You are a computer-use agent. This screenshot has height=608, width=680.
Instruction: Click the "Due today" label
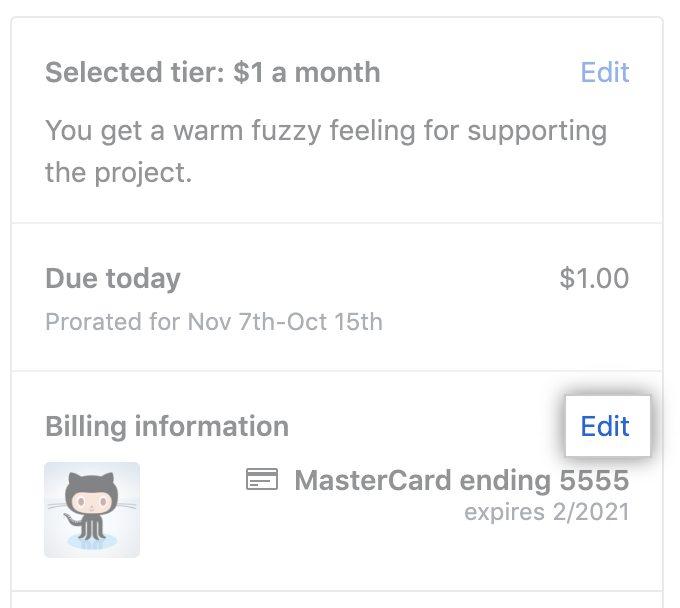pos(113,278)
